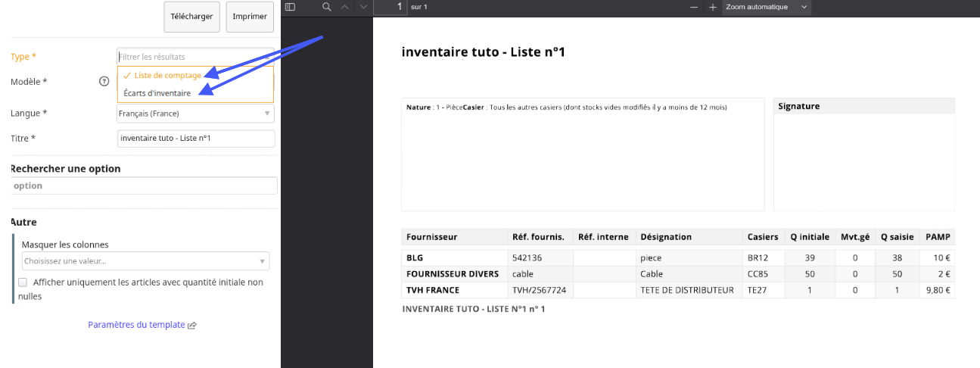Focus the Rechercher une option field
Screen dimensions: 980x368
144,186
